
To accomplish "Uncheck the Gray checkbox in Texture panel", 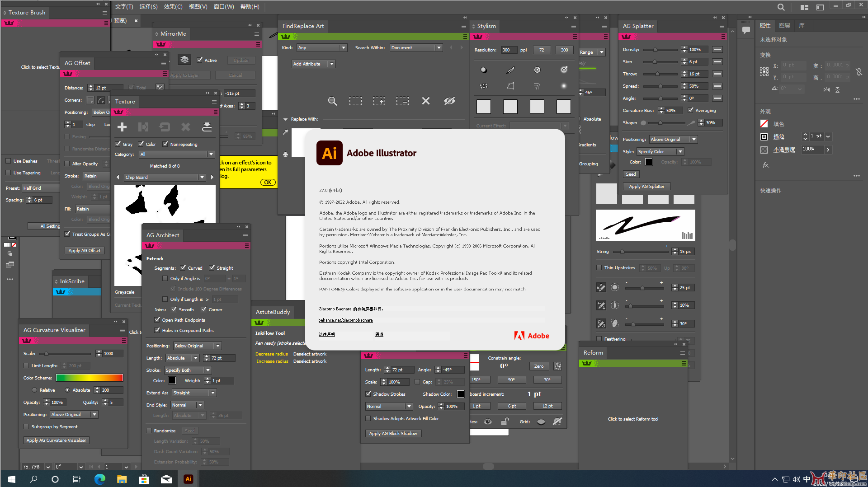I will pyautogui.click(x=118, y=144).
